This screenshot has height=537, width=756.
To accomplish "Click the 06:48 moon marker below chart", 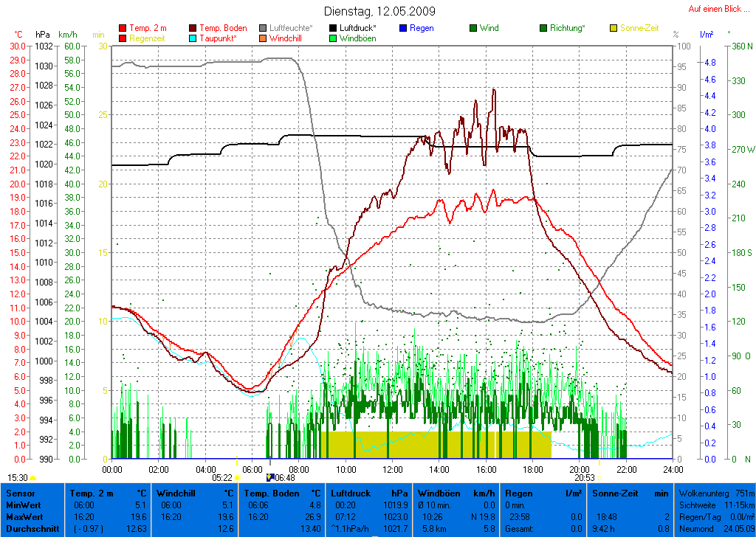I will coord(269,478).
